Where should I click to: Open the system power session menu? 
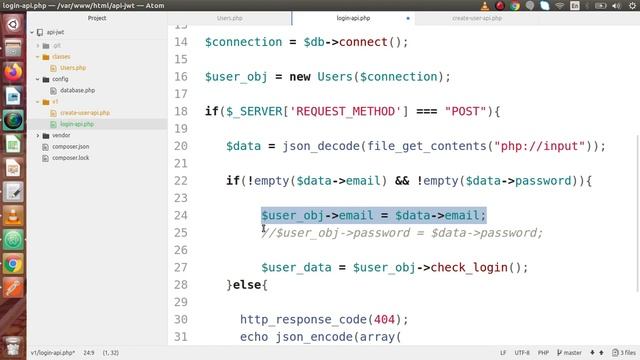point(632,5)
